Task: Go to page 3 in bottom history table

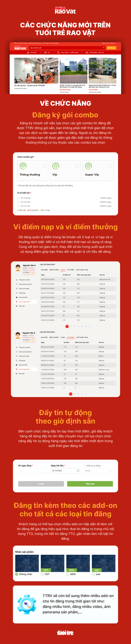Action: (78, 394)
